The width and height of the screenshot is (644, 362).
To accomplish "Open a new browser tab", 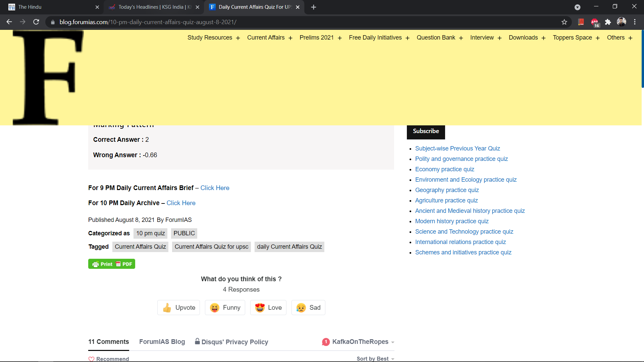I will 314,7.
